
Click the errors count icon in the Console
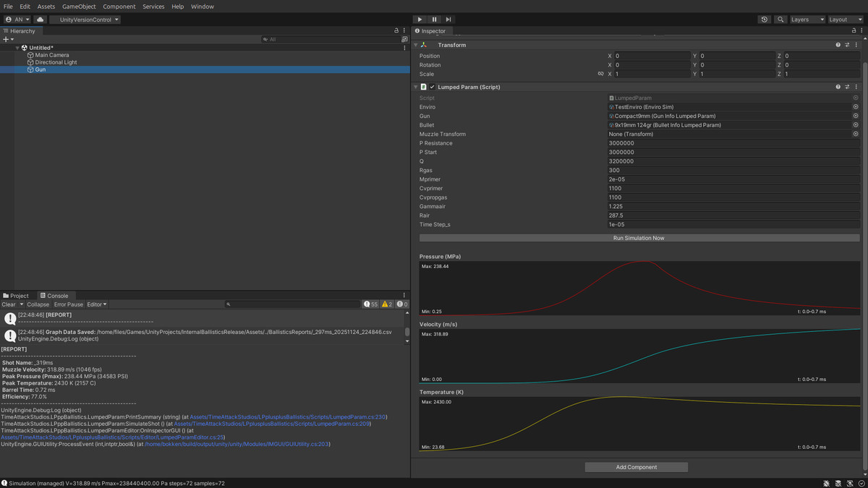tap(400, 304)
